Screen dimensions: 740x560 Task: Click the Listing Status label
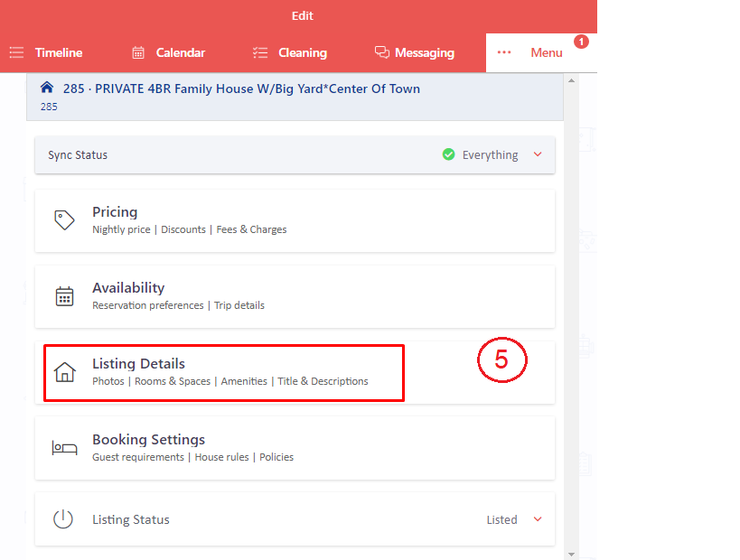(131, 519)
